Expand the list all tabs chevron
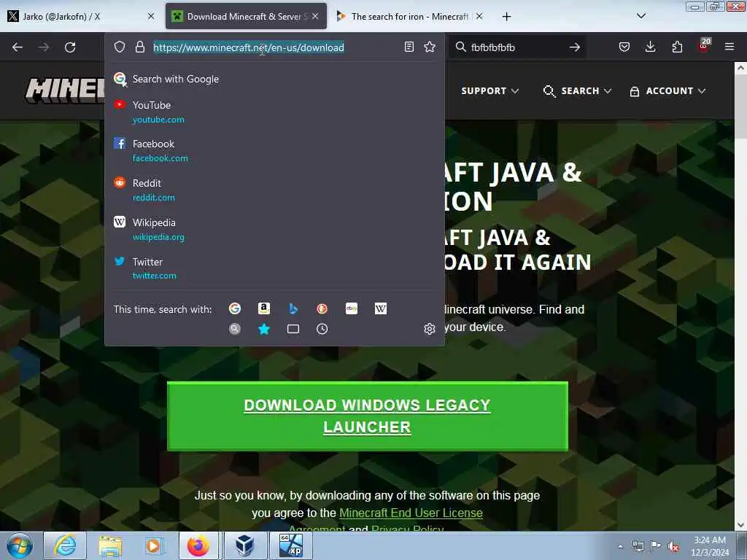The height and width of the screenshot is (560, 747). pyautogui.click(x=641, y=16)
